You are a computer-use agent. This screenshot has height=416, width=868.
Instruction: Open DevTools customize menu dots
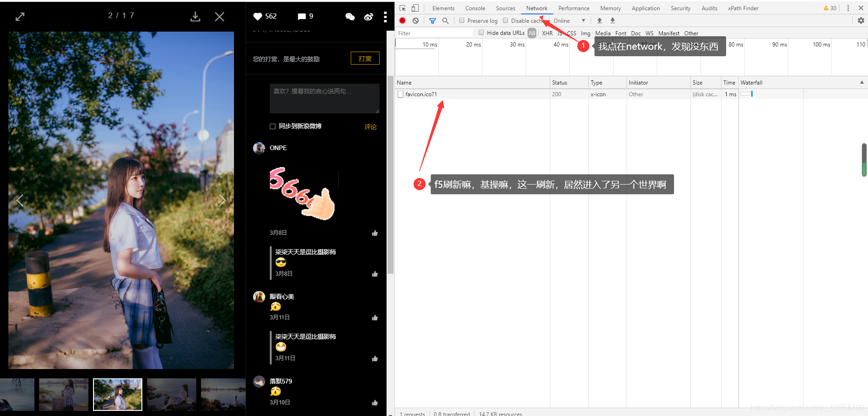[848, 8]
